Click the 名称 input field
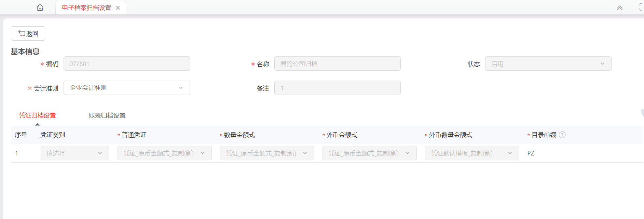Image resolution: width=644 pixels, height=219 pixels. pyautogui.click(x=338, y=64)
